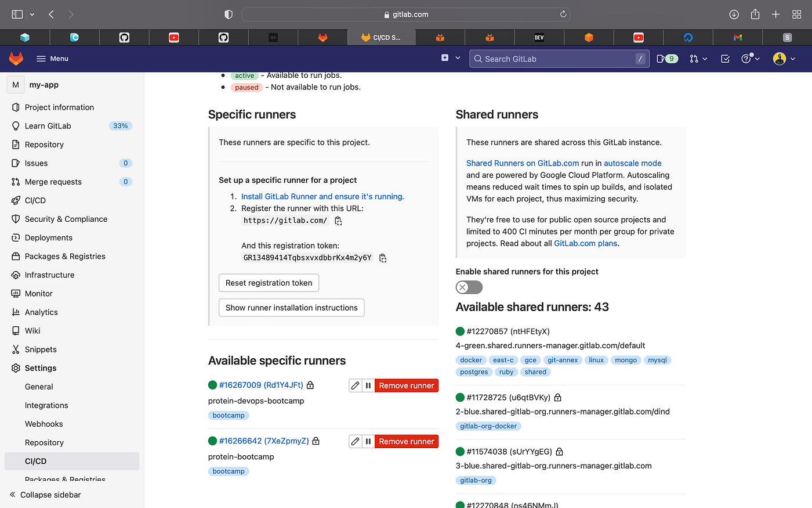
Task: Copy the registration URL via clipboard icon
Action: tap(338, 221)
